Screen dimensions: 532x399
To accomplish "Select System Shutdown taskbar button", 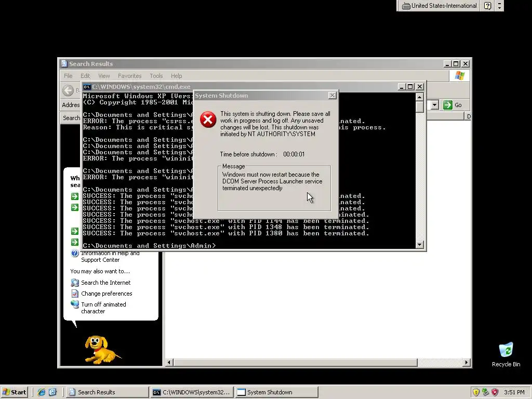I will [x=277, y=392].
